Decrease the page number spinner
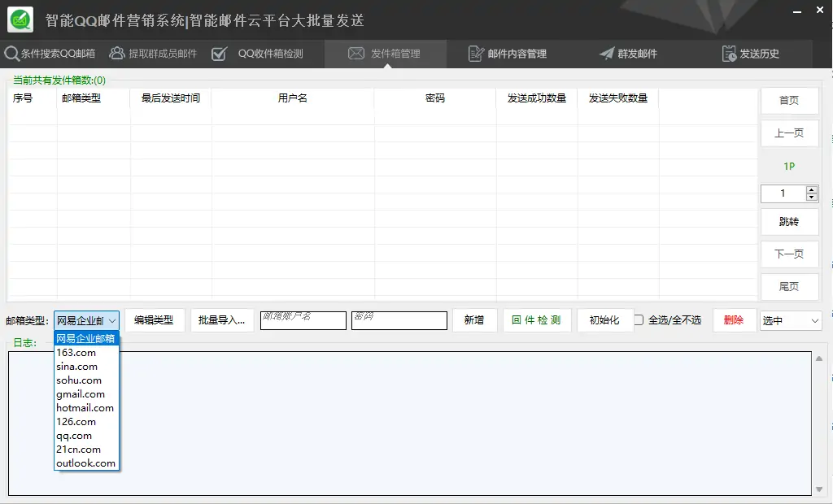This screenshot has height=504, width=833. pyautogui.click(x=811, y=197)
